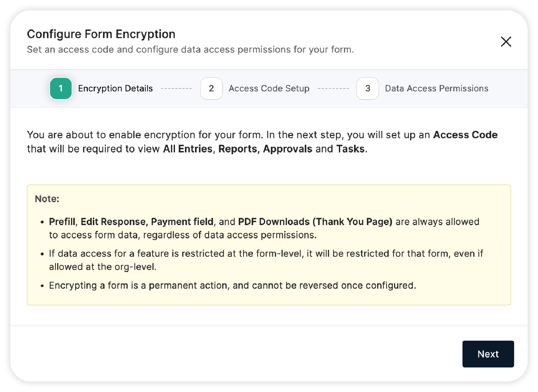Image resolution: width=538 pixels, height=392 pixels.
Task: Click the bold Prefill text in note
Action: 62,222
